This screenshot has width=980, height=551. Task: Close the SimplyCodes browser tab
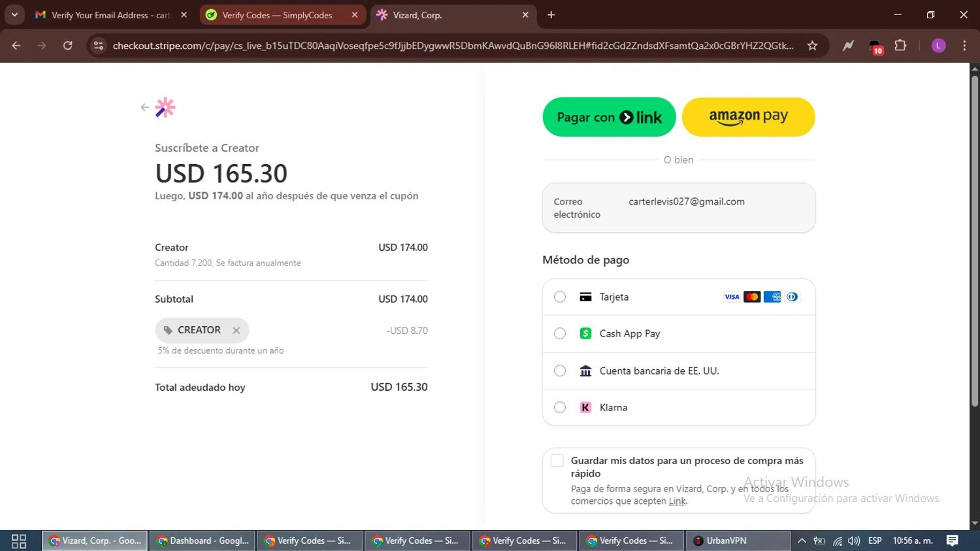[x=355, y=15]
